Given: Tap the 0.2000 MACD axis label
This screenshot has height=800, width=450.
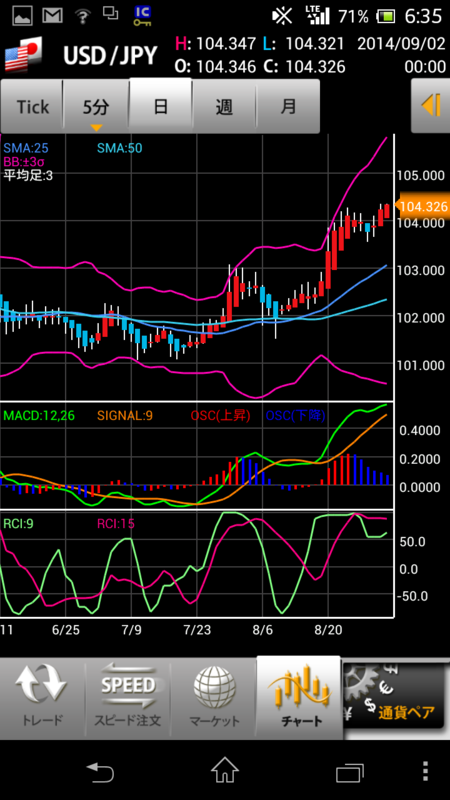Looking at the screenshot, I should tap(420, 459).
